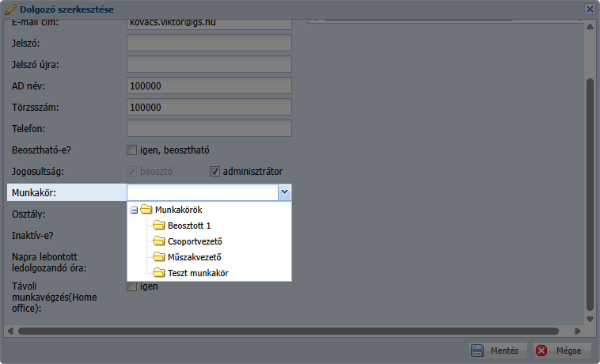Save changes with the Mentés button
The image size is (600, 364).
pos(496,351)
